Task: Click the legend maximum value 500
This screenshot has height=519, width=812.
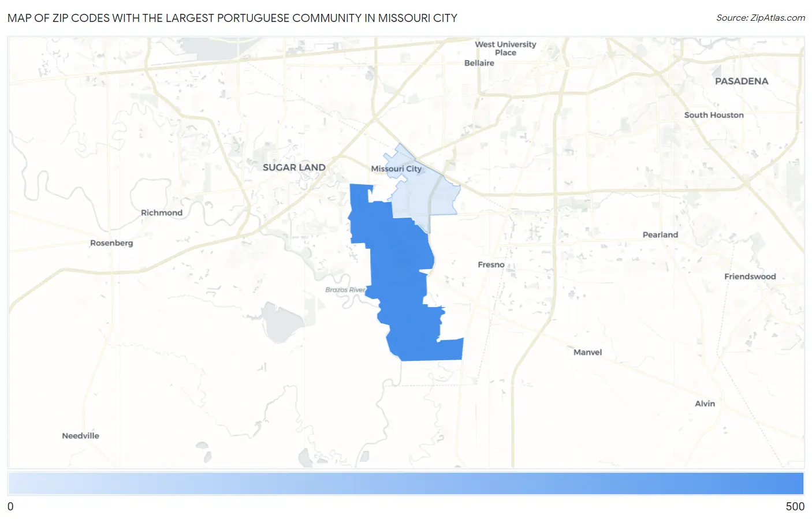Action: tap(795, 507)
